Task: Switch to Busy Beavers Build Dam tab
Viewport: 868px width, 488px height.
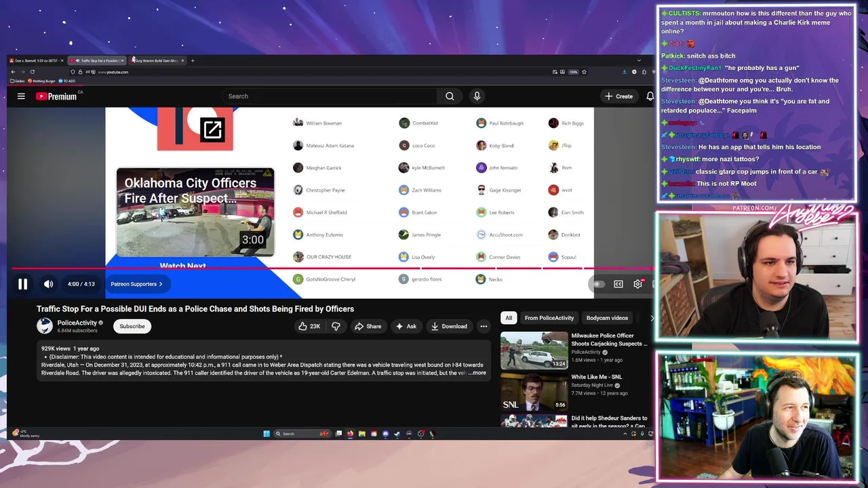Action: pos(158,60)
